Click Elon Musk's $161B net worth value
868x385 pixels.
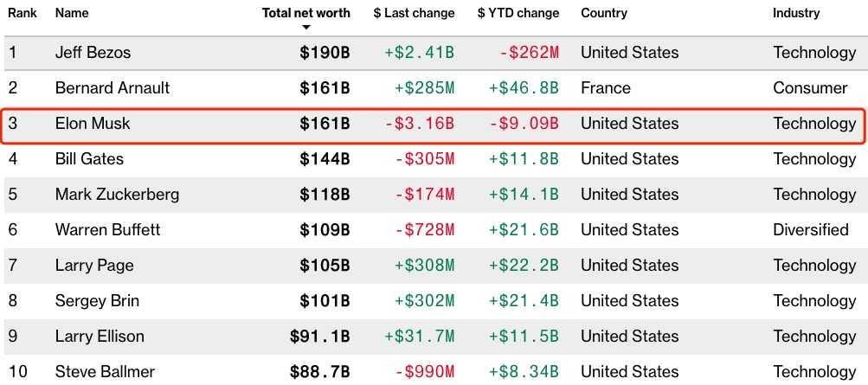325,124
